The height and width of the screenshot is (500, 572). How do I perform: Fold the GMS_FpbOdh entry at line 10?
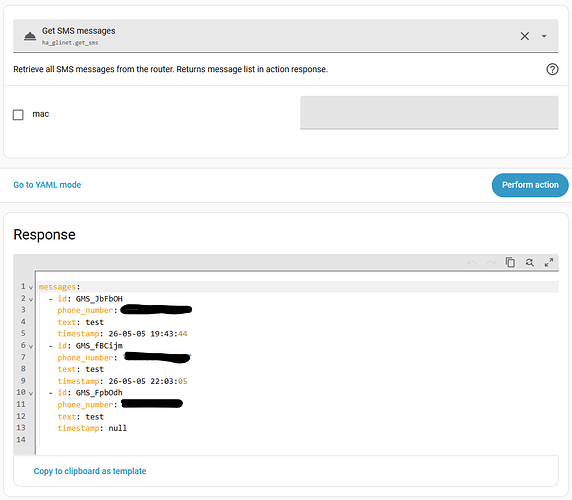click(x=31, y=393)
